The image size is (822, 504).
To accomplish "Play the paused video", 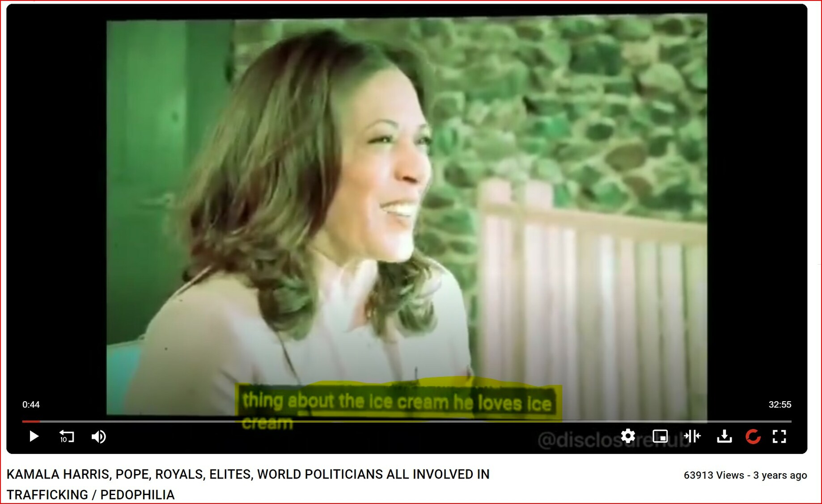I will (34, 436).
